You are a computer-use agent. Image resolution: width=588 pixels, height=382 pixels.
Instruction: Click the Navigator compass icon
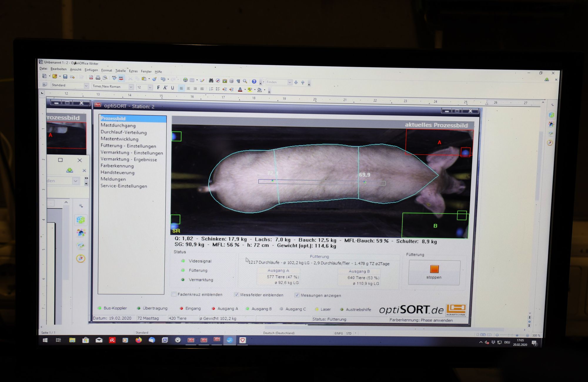pyautogui.click(x=218, y=80)
